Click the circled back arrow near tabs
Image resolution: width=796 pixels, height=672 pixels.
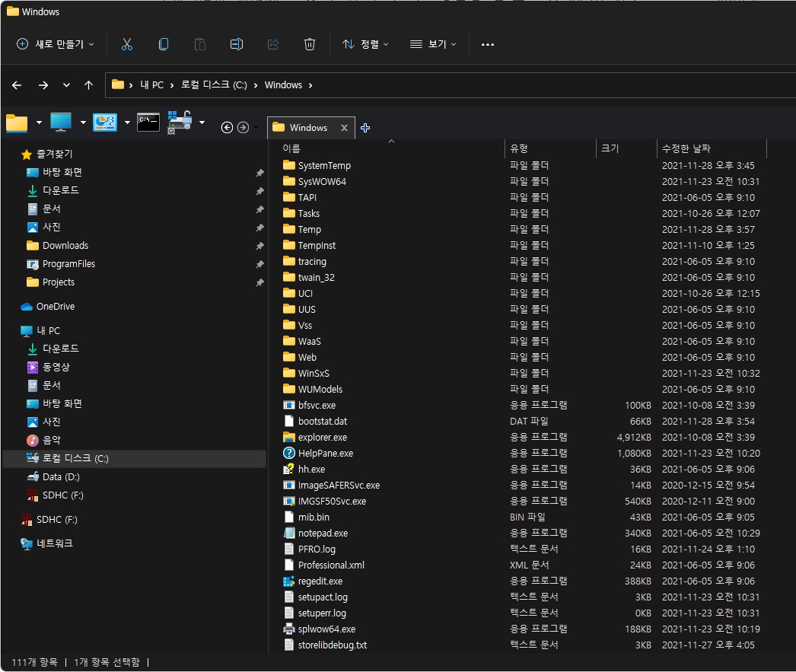(227, 127)
